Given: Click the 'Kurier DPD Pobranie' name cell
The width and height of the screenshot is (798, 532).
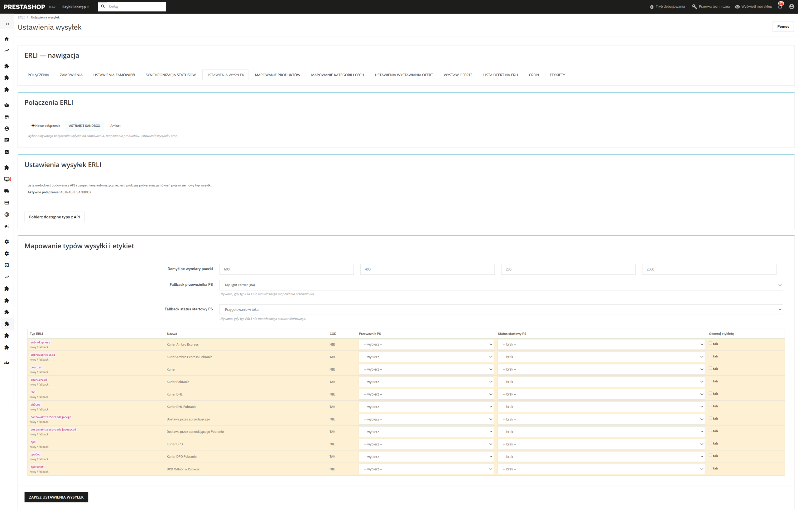Looking at the screenshot, I should (x=182, y=457).
